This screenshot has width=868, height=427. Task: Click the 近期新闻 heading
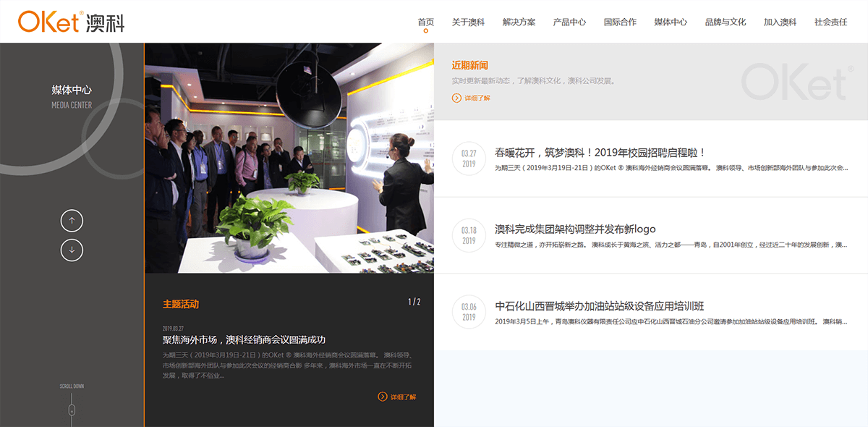point(470,65)
